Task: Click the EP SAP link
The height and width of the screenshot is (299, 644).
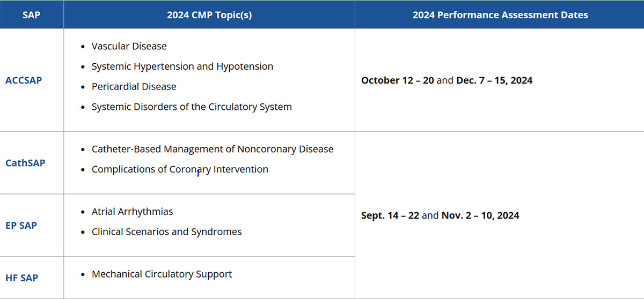Action: tap(21, 225)
